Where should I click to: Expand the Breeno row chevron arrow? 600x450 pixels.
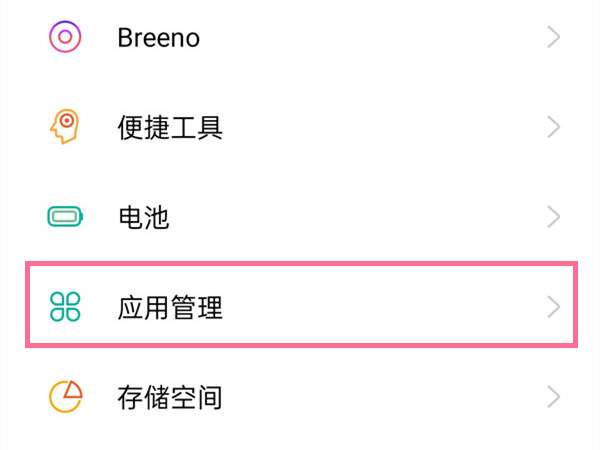pos(554,38)
